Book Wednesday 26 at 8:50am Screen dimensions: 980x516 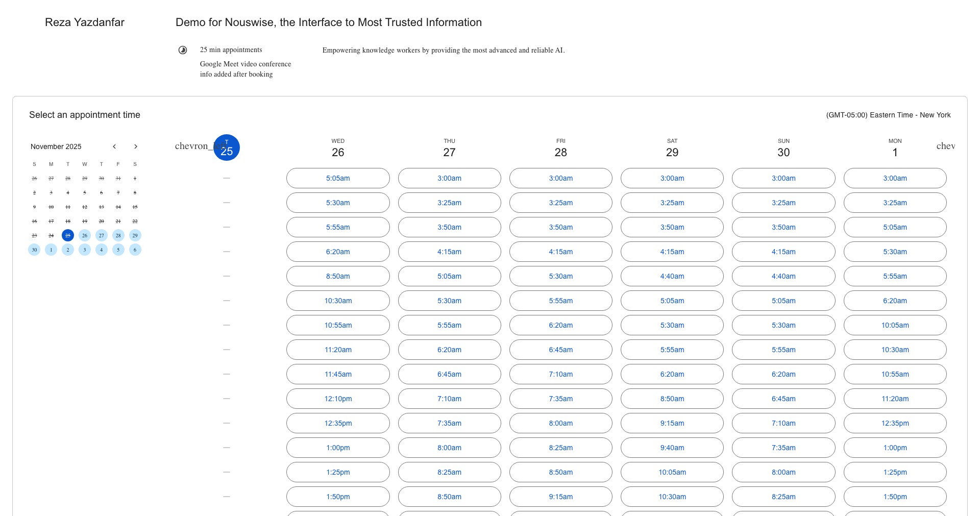coord(338,276)
